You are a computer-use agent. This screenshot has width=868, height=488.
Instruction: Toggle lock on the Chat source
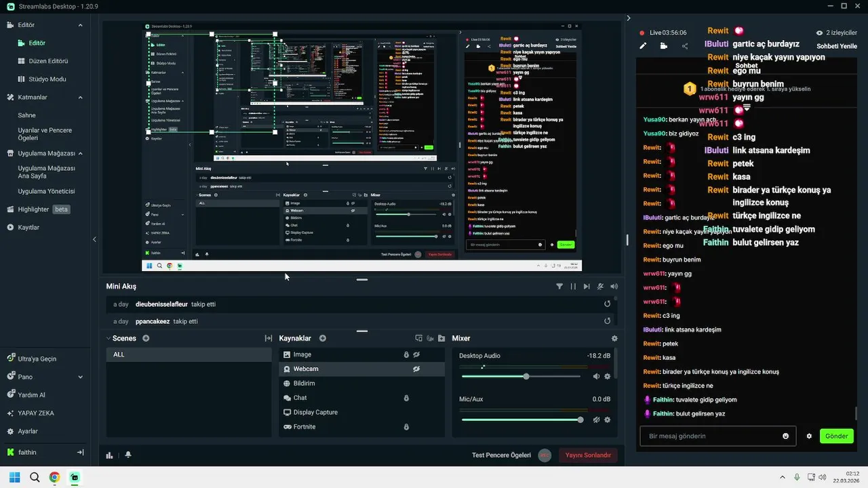tap(406, 398)
